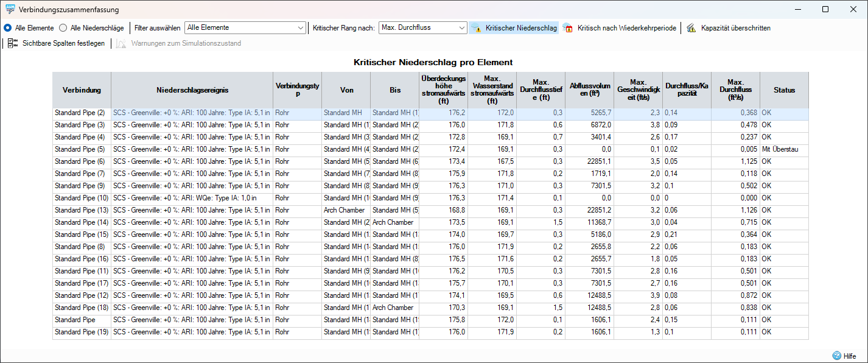868x363 pixels.
Task: Select the Standard Pipe (5) row
Action: tap(431, 149)
